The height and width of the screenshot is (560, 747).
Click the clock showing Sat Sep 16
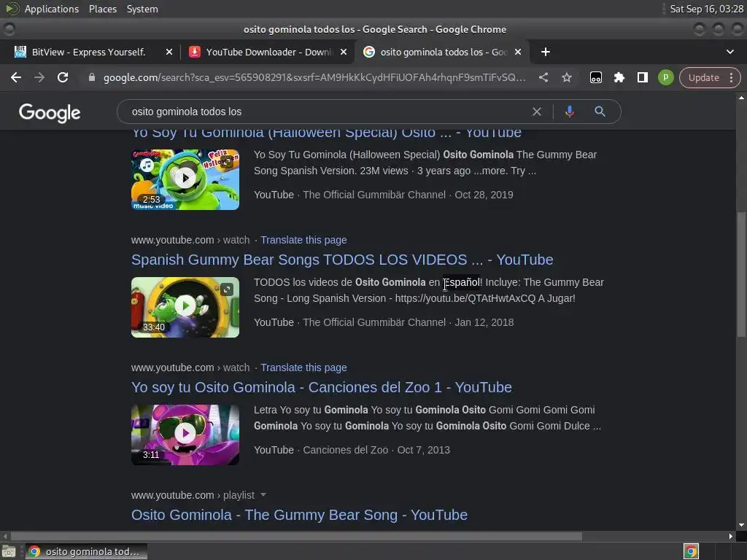point(706,9)
